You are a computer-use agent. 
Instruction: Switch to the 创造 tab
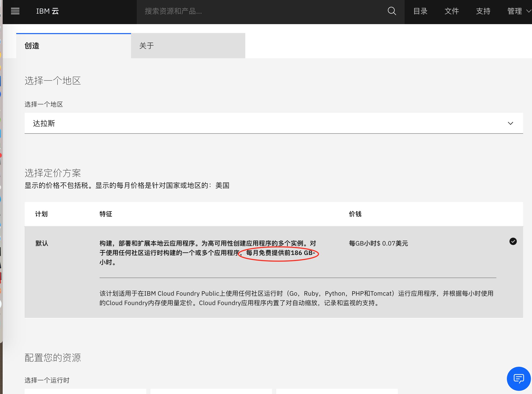click(x=74, y=46)
